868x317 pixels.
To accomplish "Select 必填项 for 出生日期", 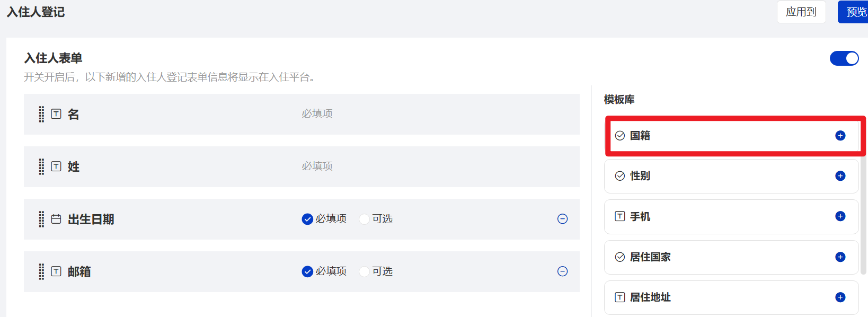I will click(307, 219).
